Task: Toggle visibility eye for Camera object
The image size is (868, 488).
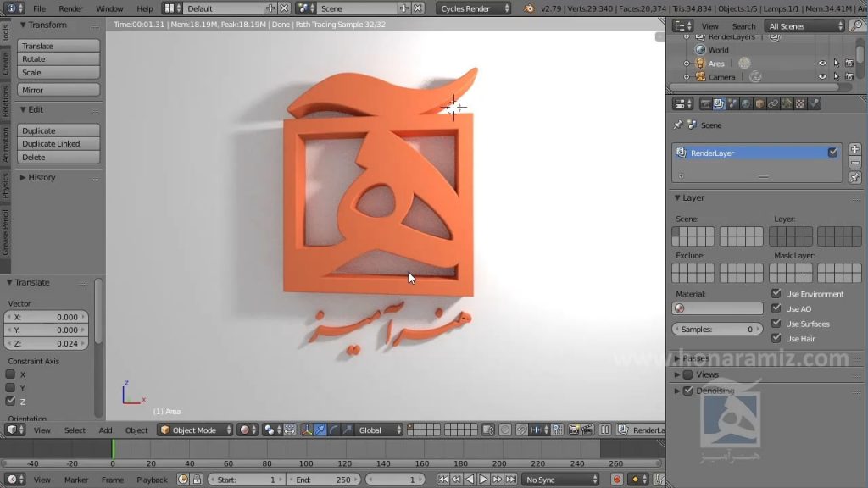Action: point(822,77)
